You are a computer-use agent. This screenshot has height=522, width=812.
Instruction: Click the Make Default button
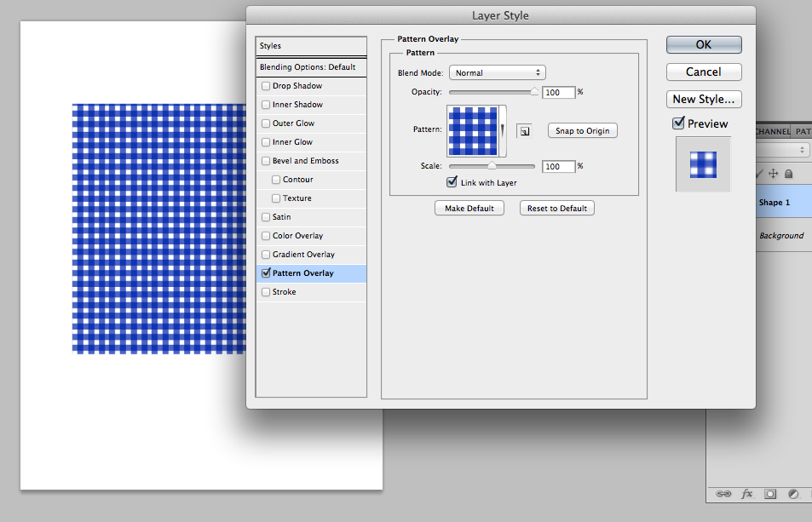click(469, 208)
